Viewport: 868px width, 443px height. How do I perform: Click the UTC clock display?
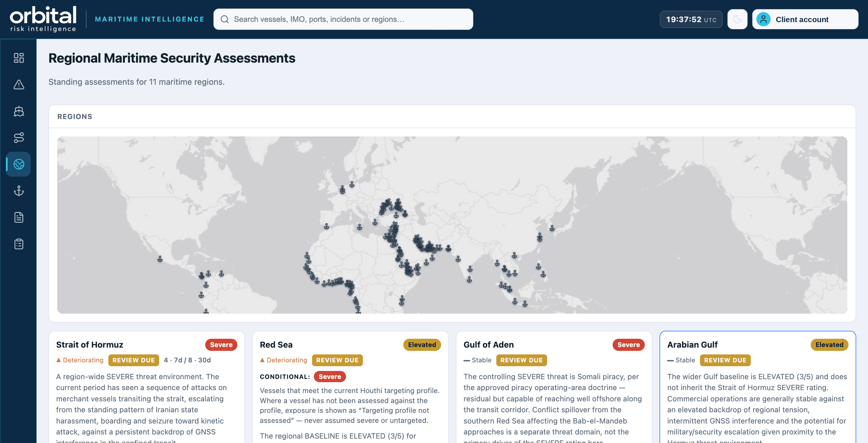pos(691,19)
